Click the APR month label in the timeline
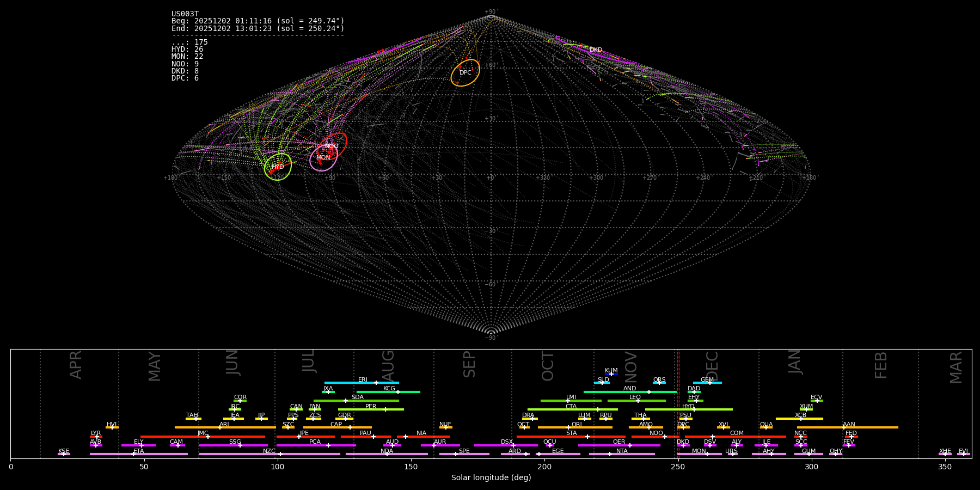This screenshot has width=980, height=490. tap(76, 365)
